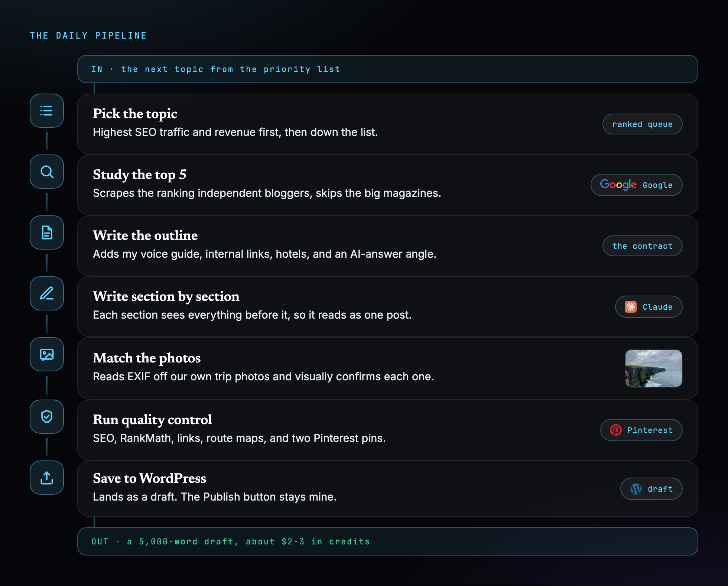Click the list icon beside Pick the topic
Screen dimensions: 728x586
(x=47, y=111)
